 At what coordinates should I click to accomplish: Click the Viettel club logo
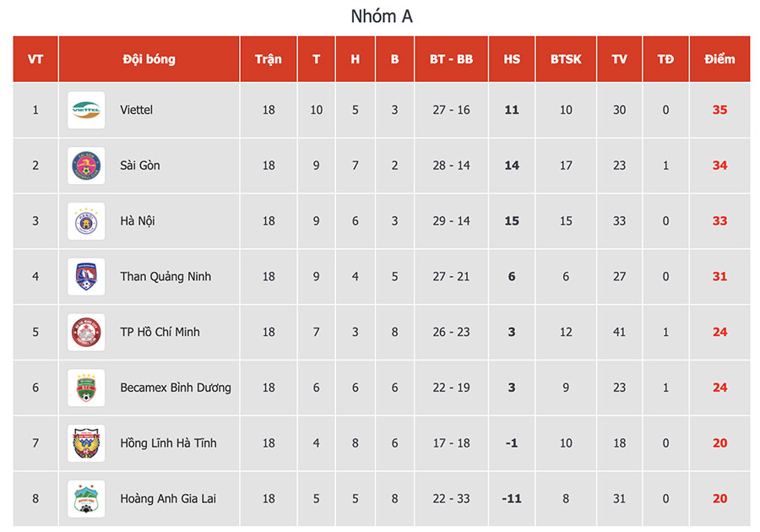pyautogui.click(x=86, y=110)
